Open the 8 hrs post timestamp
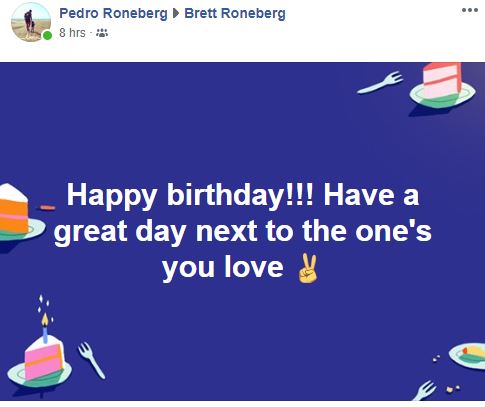This screenshot has height=407, width=485. (72, 33)
